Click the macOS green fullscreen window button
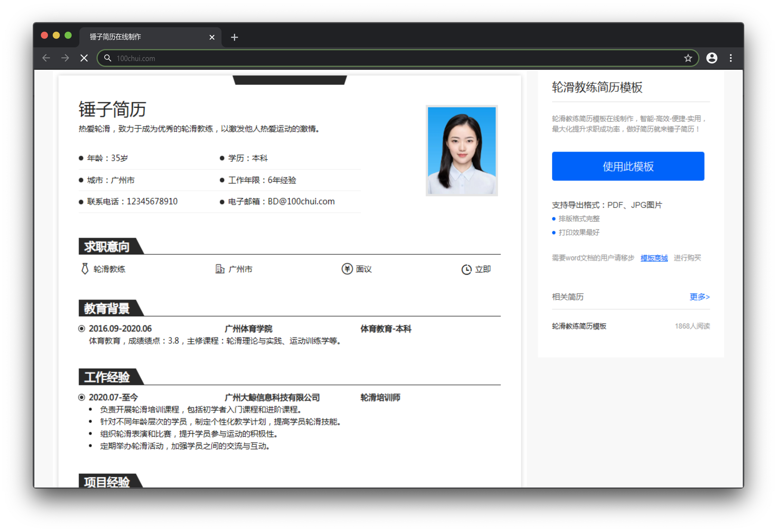The width and height of the screenshot is (777, 532). [x=68, y=36]
